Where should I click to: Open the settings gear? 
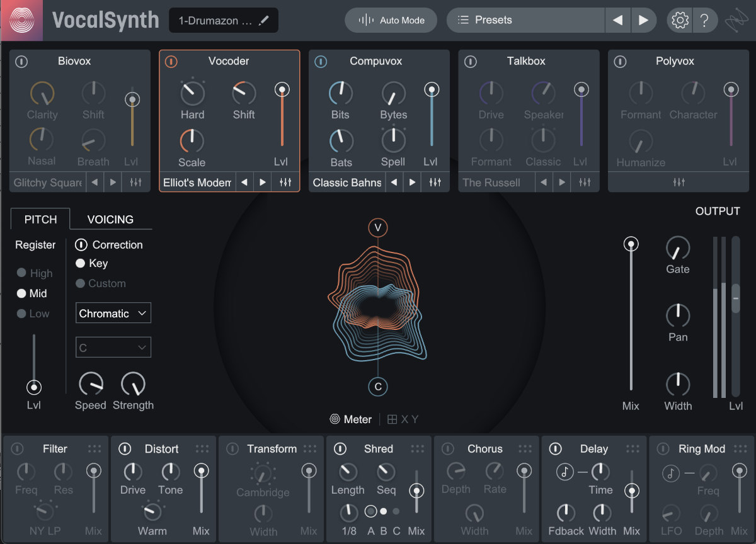[680, 20]
